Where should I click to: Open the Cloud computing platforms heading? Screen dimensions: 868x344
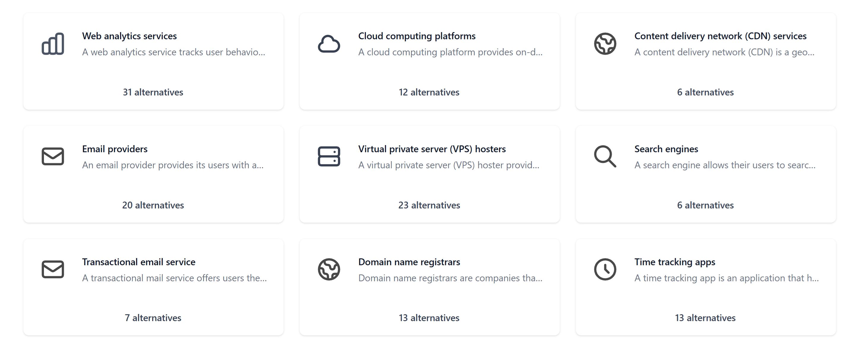[416, 36]
